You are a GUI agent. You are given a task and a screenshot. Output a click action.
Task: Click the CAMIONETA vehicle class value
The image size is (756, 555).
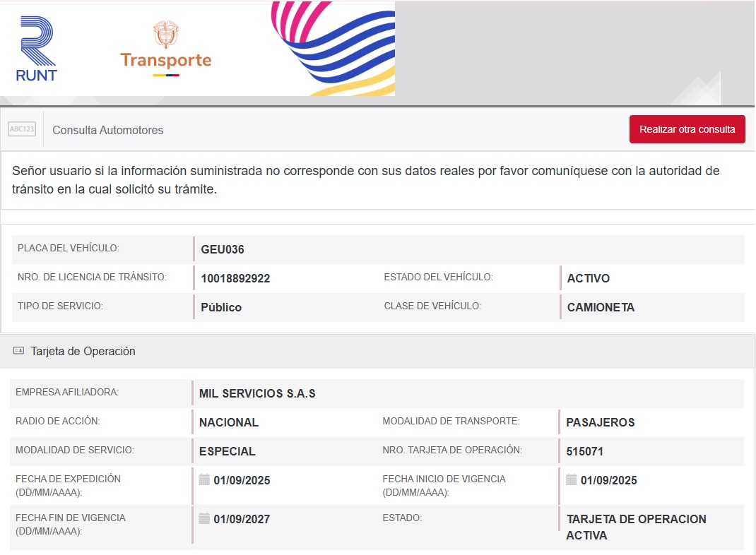pos(601,307)
